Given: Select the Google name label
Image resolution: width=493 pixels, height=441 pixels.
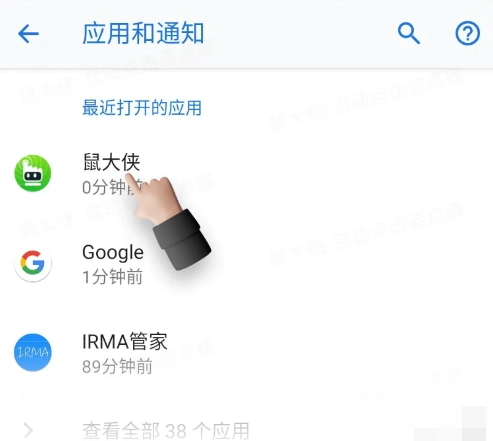Looking at the screenshot, I should 113,252.
